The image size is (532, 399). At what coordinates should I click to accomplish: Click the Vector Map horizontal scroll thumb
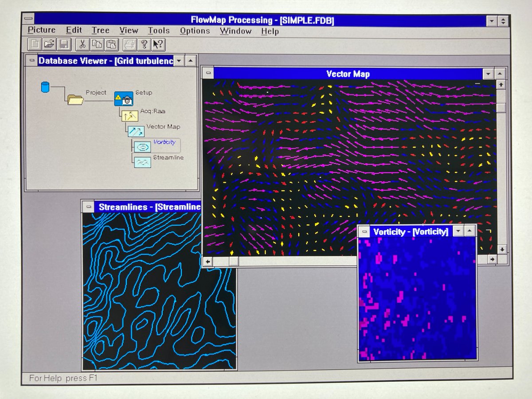pyautogui.click(x=234, y=262)
